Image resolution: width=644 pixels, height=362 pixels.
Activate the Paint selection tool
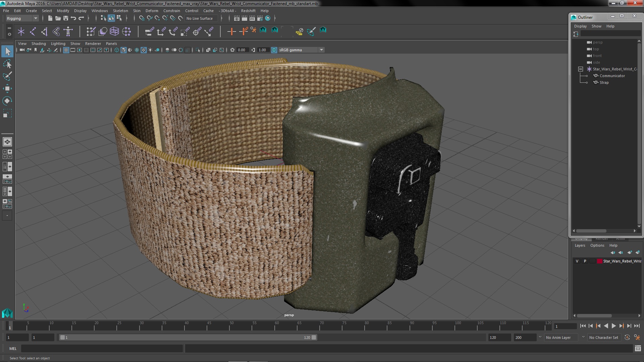coord(7,76)
